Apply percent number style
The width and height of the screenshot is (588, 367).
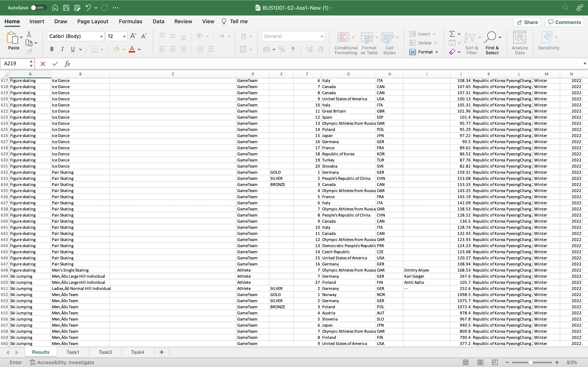point(282,49)
